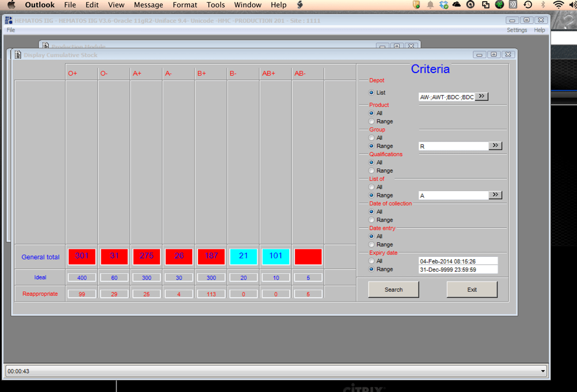
Task: Click the cloud sync icon in the menu bar
Action: tap(457, 5)
